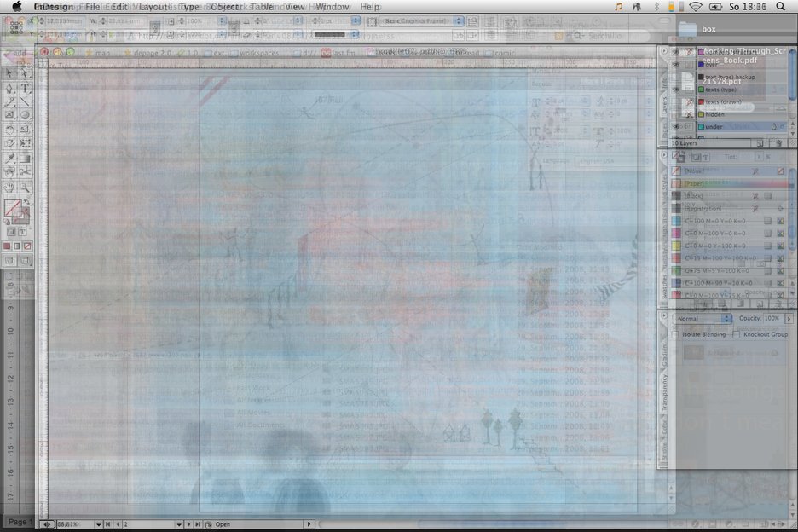
Task: Enable the Knockout Group checkbox
Action: point(736,334)
